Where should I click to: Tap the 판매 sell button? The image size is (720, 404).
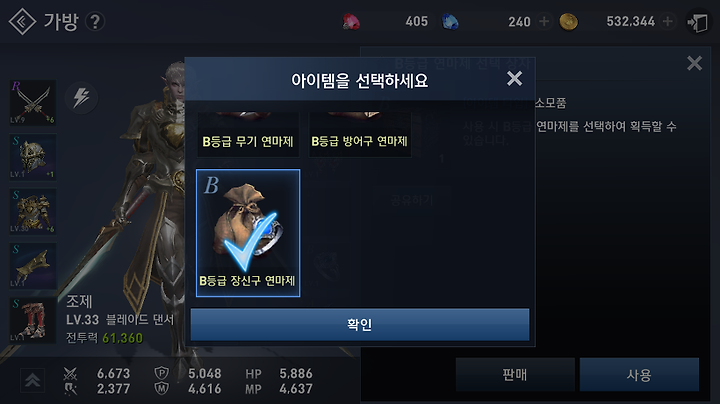515,375
